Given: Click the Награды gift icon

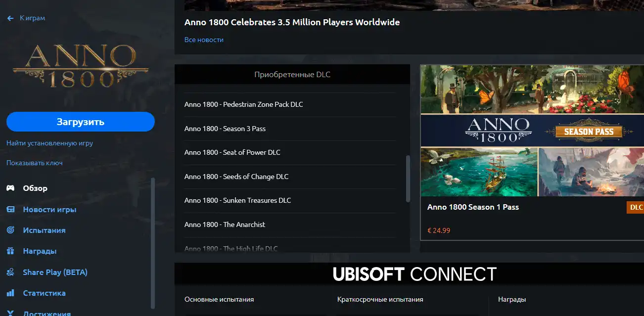Looking at the screenshot, I should pyautogui.click(x=10, y=251).
